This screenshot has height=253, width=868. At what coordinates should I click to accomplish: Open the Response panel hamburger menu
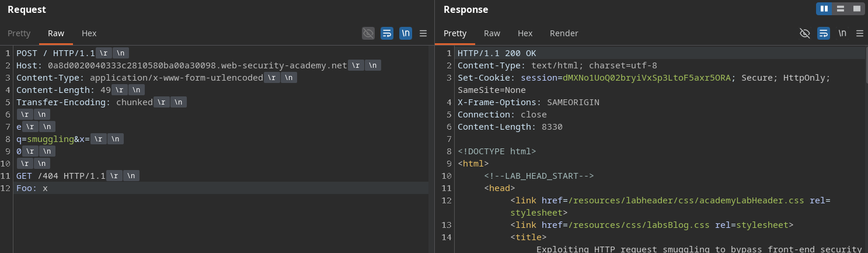pyautogui.click(x=860, y=33)
